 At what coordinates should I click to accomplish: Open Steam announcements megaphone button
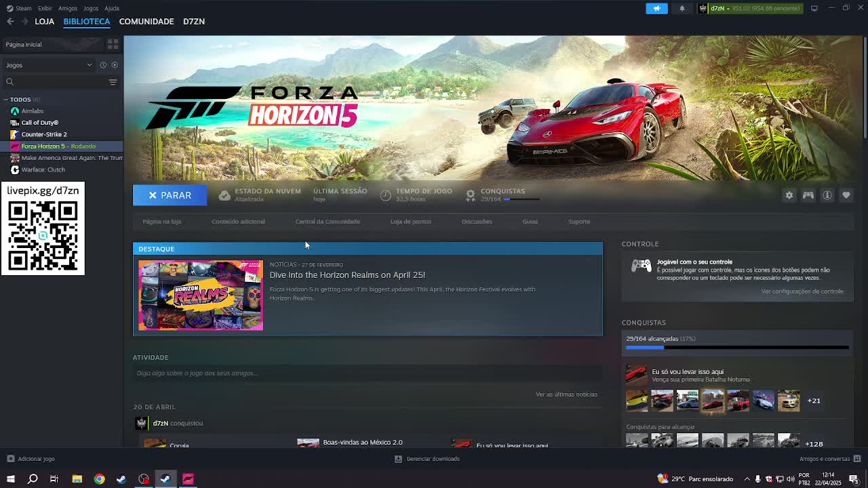[656, 8]
